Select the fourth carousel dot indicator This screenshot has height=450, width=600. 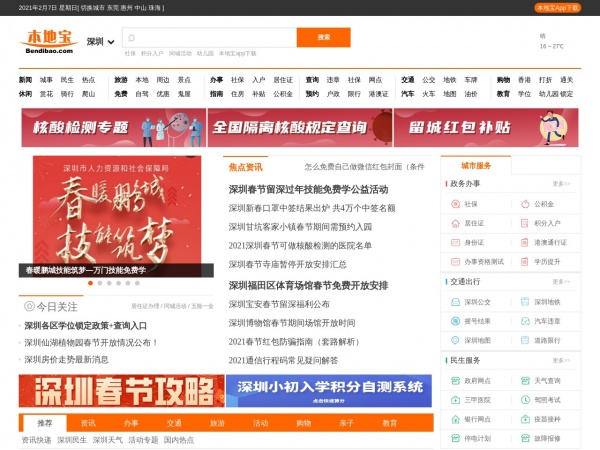[119, 283]
